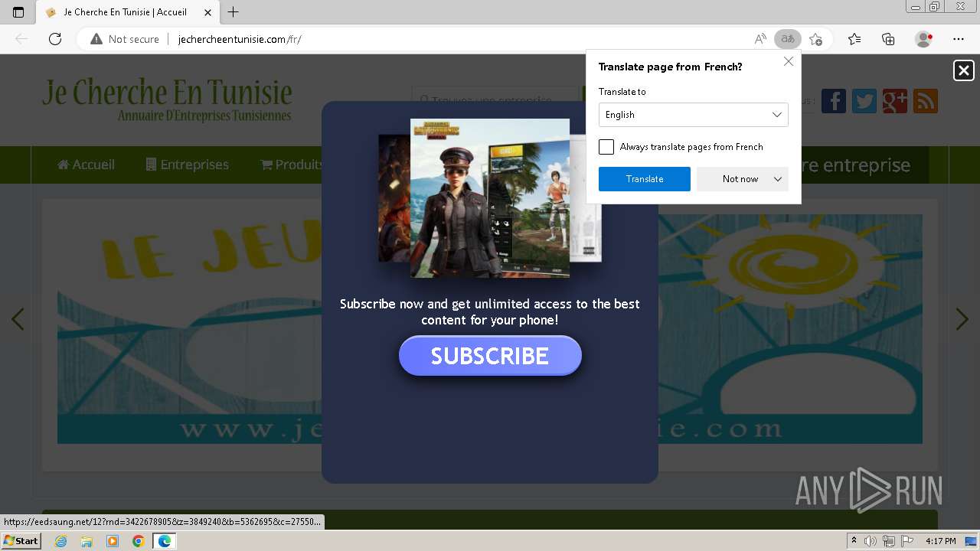The image size is (980, 551).
Task: Click the Je Cherche En Tunisie logo
Action: click(x=167, y=99)
